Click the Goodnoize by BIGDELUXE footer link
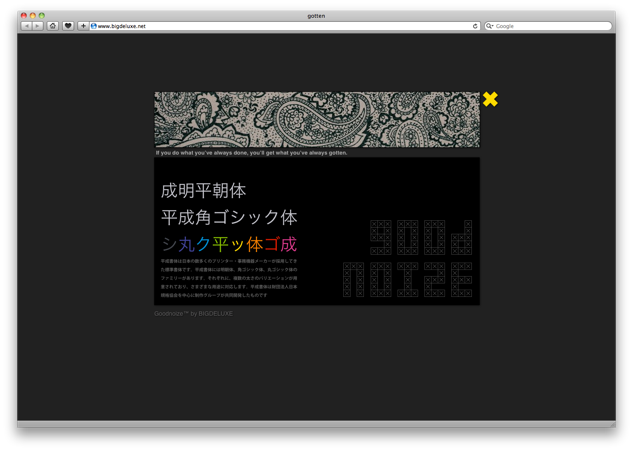This screenshot has height=451, width=633. [193, 313]
